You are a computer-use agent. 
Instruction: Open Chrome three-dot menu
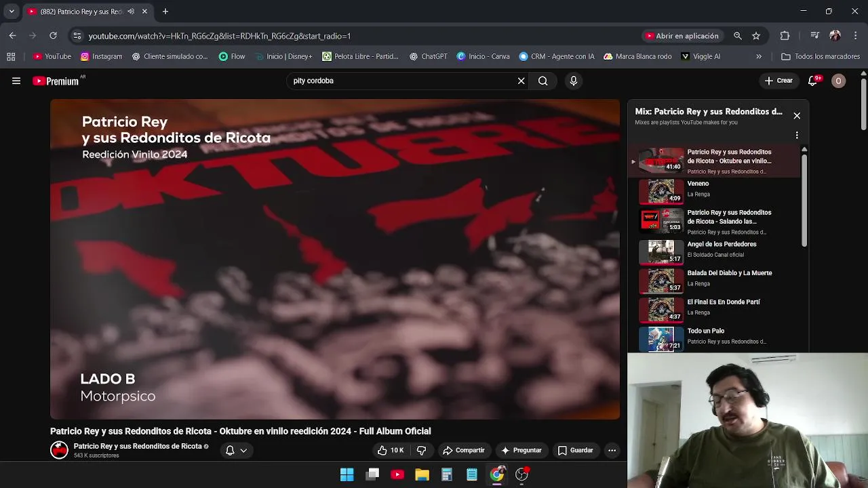[855, 36]
